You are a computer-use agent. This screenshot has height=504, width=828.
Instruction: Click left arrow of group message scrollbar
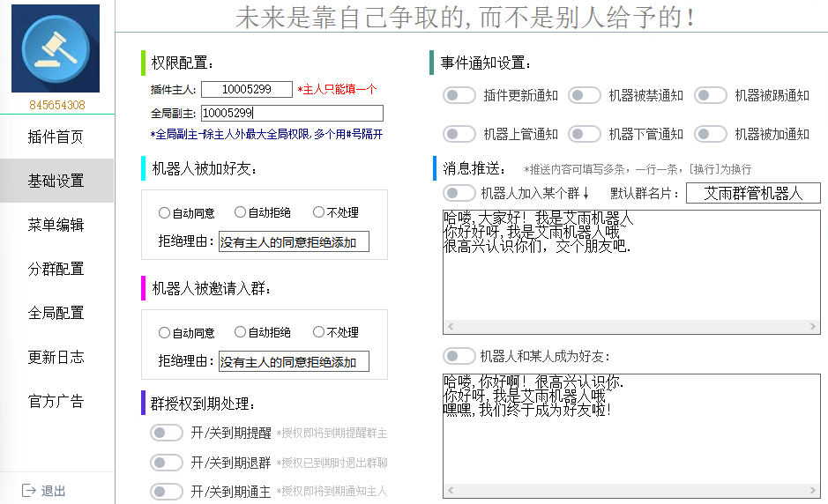[451, 327]
